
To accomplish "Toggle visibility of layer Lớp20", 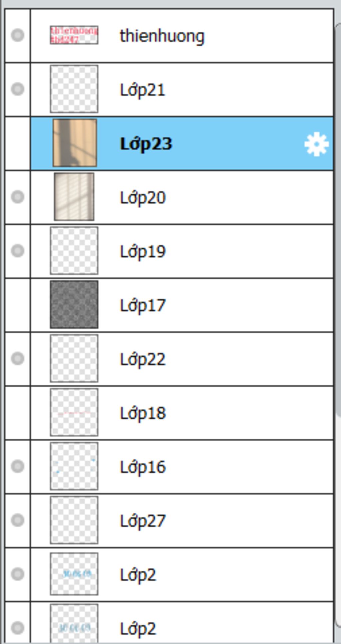I will point(18,197).
